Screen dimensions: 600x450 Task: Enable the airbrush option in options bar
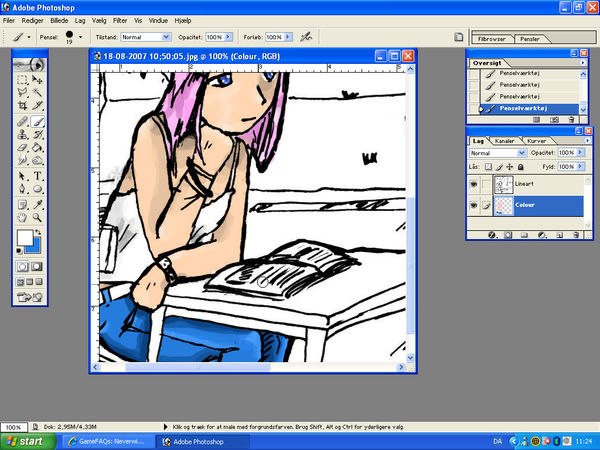pyautogui.click(x=306, y=37)
